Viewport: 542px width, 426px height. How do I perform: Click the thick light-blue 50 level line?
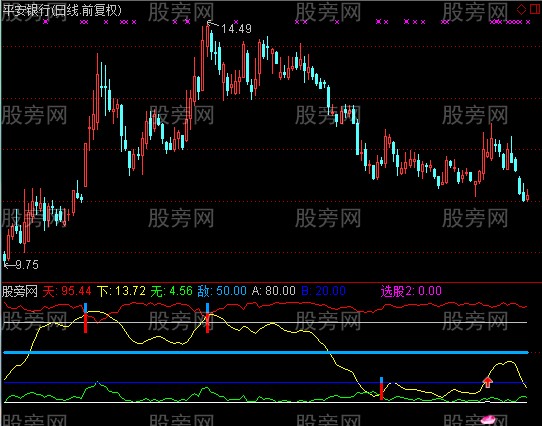click(x=266, y=352)
